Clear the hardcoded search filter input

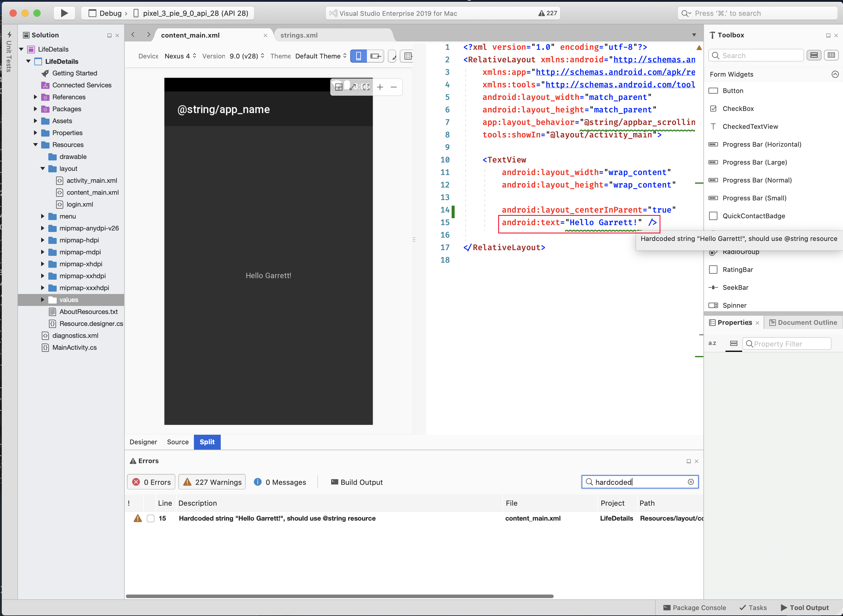691,482
